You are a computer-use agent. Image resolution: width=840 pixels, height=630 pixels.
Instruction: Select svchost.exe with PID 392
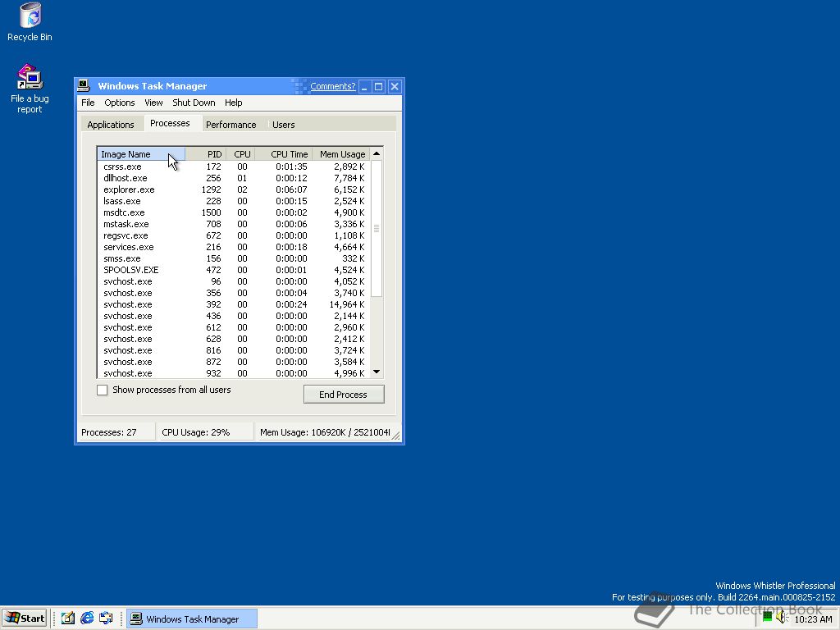pyautogui.click(x=234, y=305)
